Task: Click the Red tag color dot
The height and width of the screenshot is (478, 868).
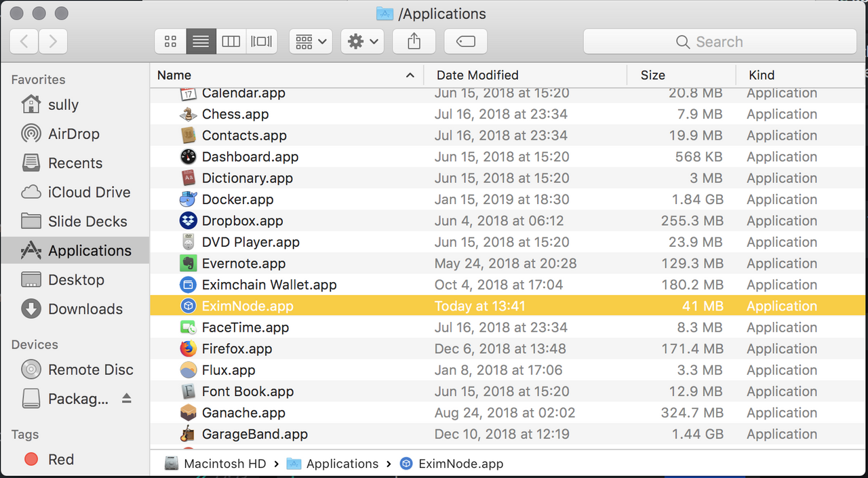Action: point(31,459)
